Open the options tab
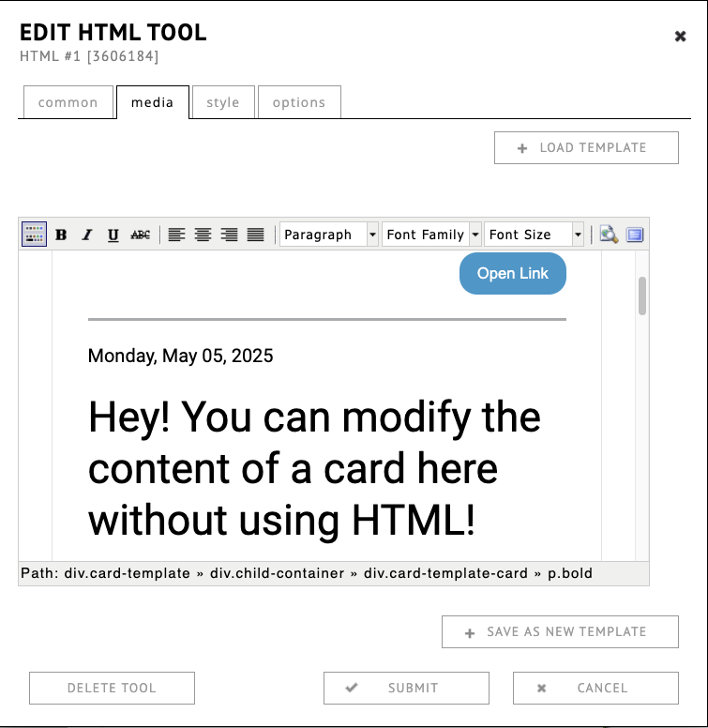Viewport: 708px width, 728px height. coord(299,102)
